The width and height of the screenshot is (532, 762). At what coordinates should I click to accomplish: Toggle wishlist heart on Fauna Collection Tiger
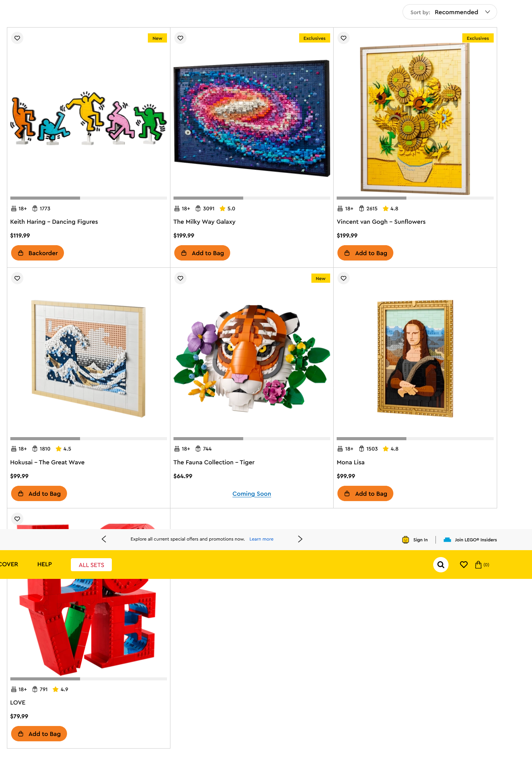coord(180,278)
